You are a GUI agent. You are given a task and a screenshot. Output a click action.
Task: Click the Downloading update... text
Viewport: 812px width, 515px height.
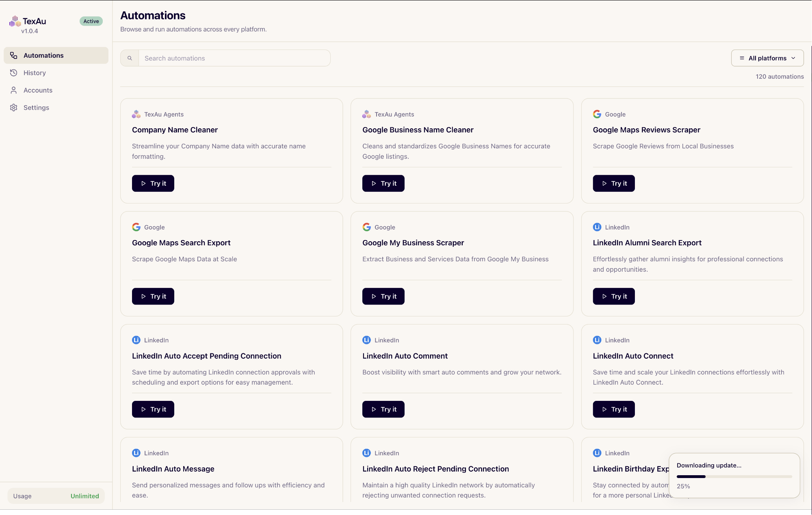click(x=709, y=465)
